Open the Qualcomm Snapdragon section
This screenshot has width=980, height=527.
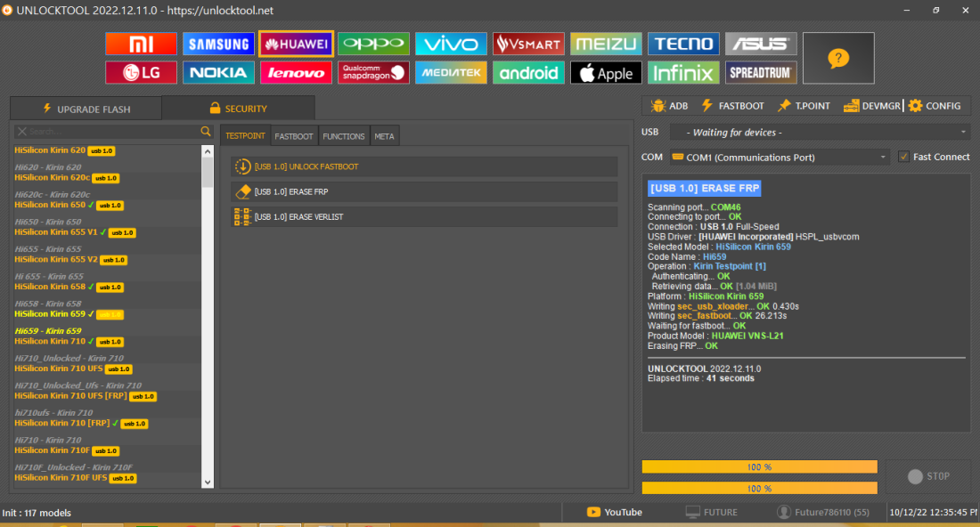(x=374, y=72)
